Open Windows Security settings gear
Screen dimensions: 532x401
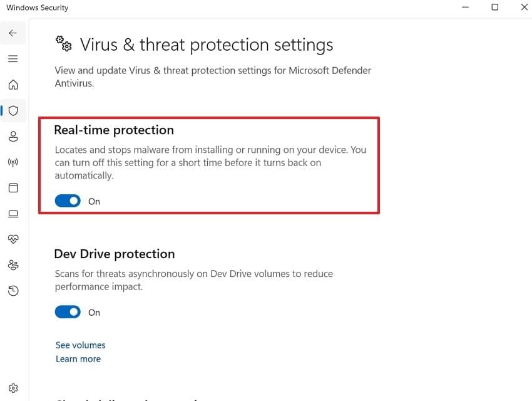pyautogui.click(x=13, y=387)
